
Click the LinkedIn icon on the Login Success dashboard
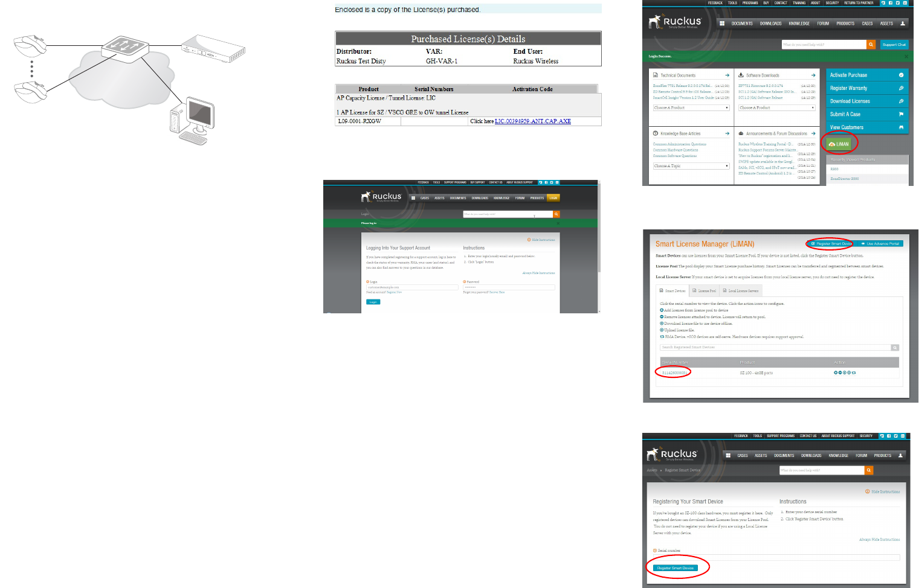click(904, 3)
